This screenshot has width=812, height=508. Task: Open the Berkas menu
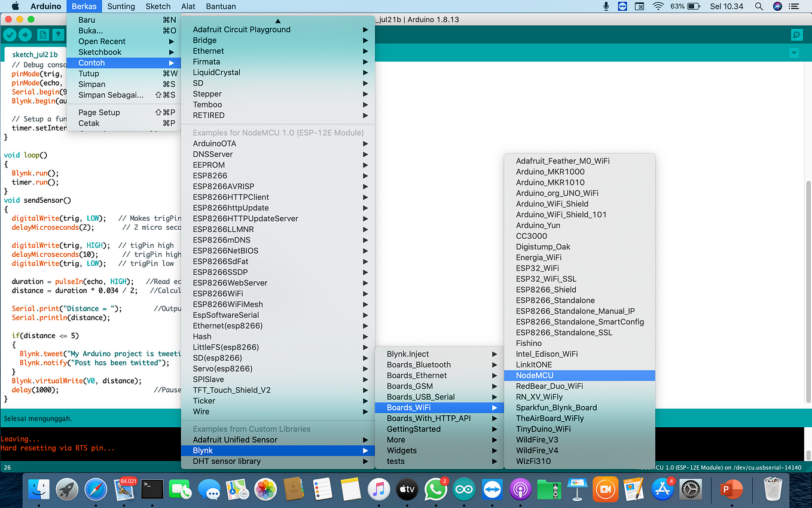[84, 7]
